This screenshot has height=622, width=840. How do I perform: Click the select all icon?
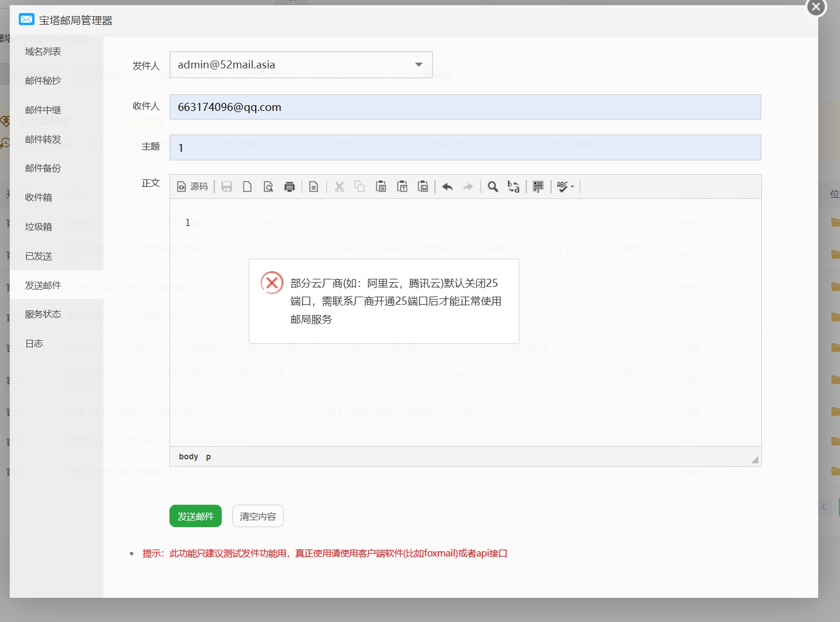[538, 186]
